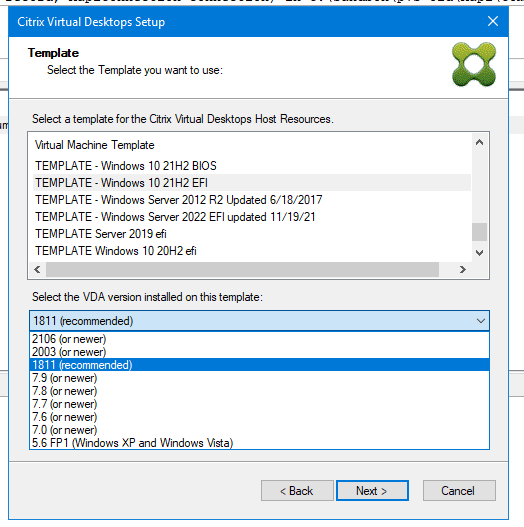This screenshot has width=524, height=527.
Task: Close the Citrix Virtual Desktops Setup dialog
Action: pyautogui.click(x=493, y=22)
